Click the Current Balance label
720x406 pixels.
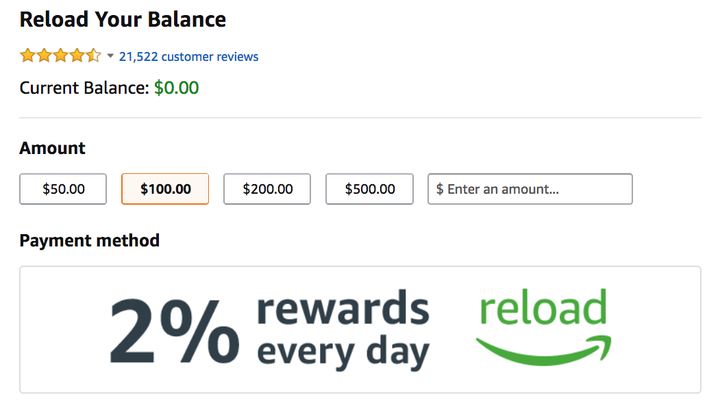pyautogui.click(x=84, y=88)
